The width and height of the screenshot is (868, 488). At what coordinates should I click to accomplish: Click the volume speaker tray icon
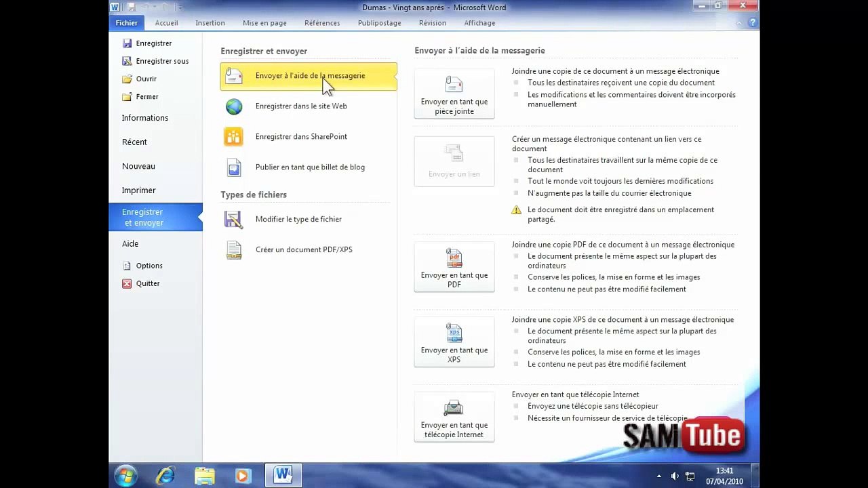[x=675, y=476]
